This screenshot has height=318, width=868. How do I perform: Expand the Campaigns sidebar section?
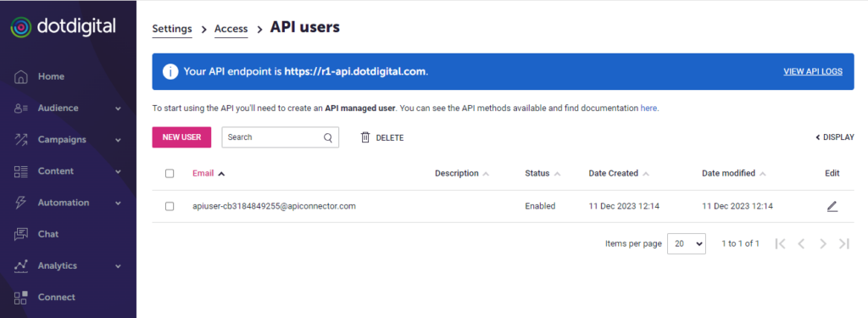tap(68, 140)
